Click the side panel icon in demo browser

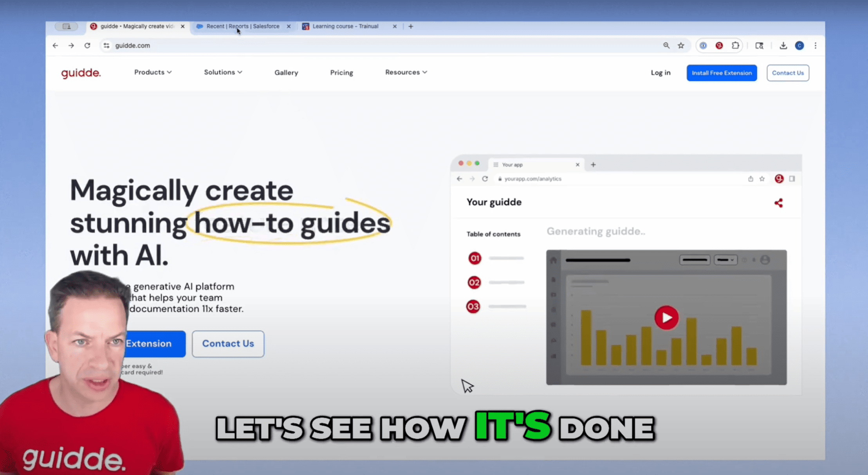(x=792, y=179)
